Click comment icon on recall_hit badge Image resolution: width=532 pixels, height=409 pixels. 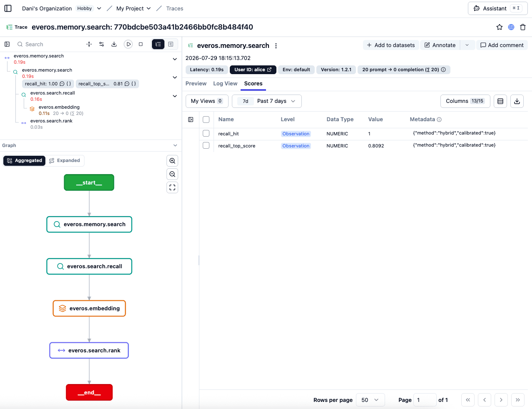click(62, 84)
